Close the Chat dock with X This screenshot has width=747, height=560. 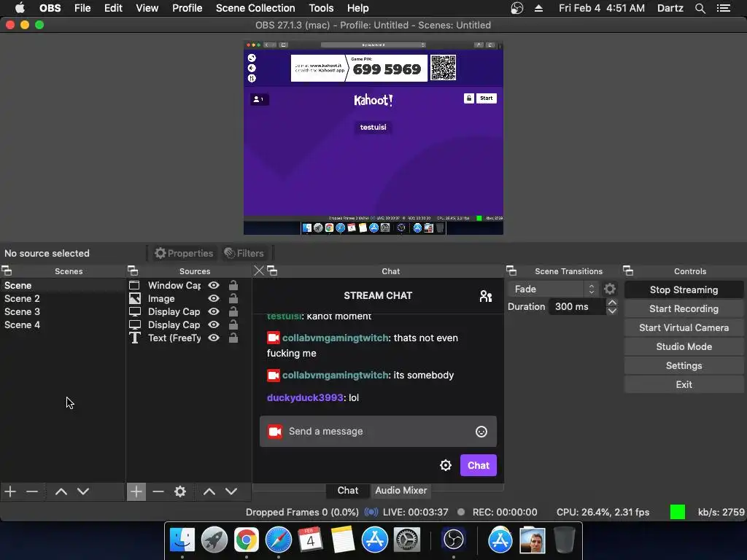[259, 271]
